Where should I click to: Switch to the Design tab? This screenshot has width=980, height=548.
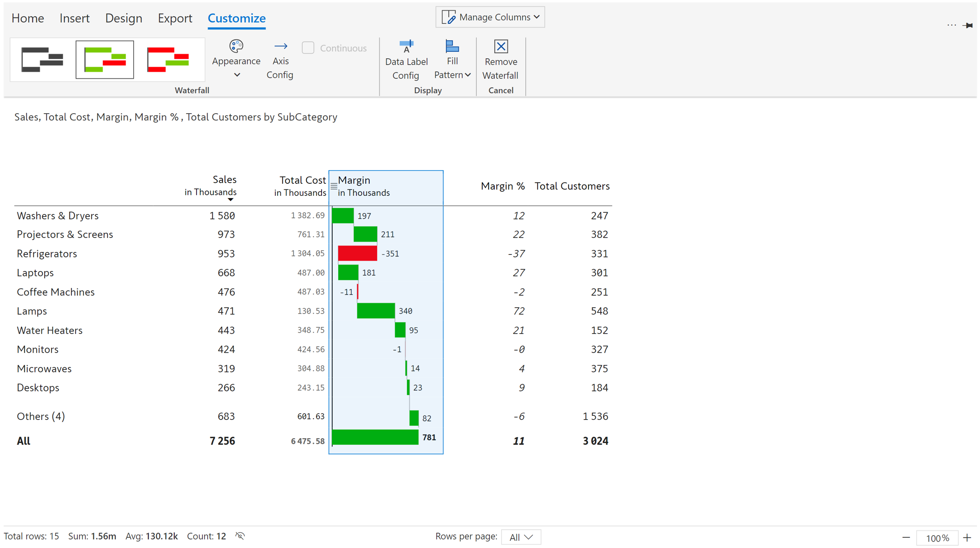(123, 18)
